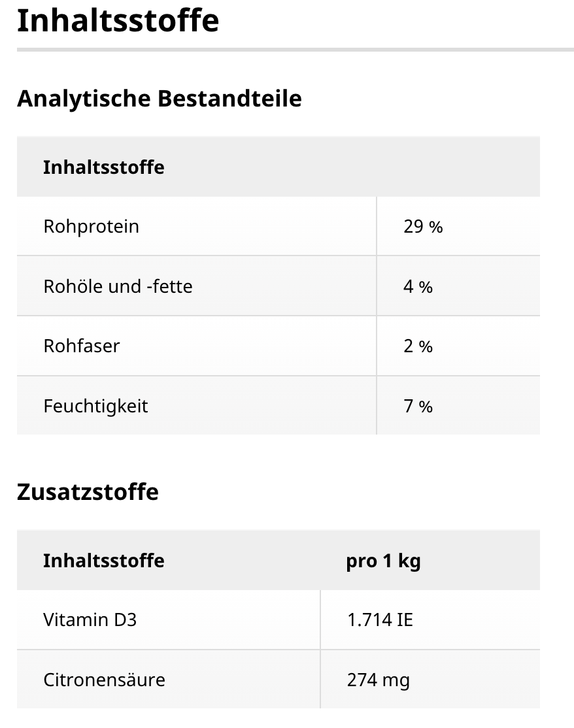
Task: Click the 4 % value cell
Action: (418, 286)
